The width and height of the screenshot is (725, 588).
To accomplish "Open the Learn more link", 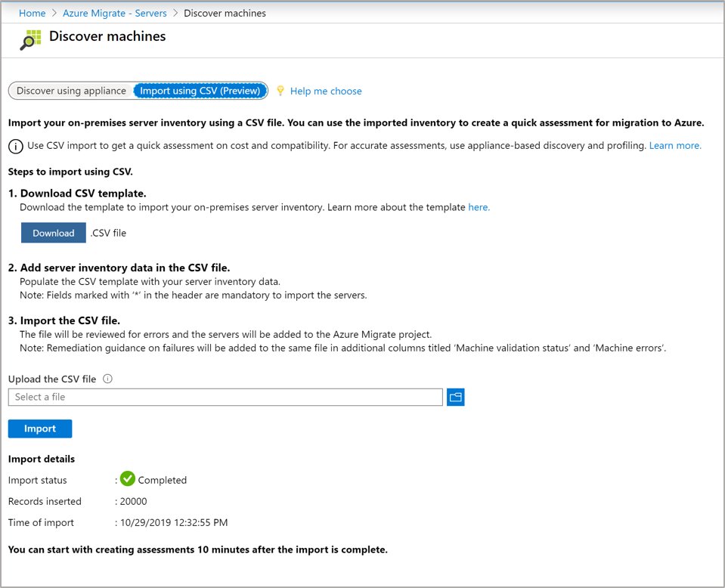I will click(675, 146).
